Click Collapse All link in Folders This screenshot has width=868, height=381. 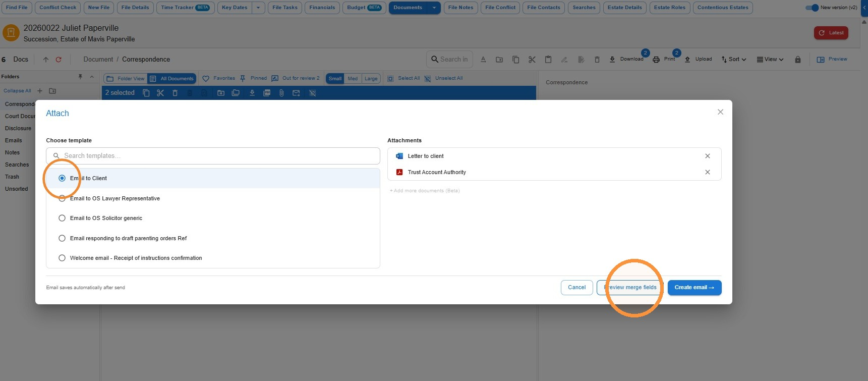point(17,91)
